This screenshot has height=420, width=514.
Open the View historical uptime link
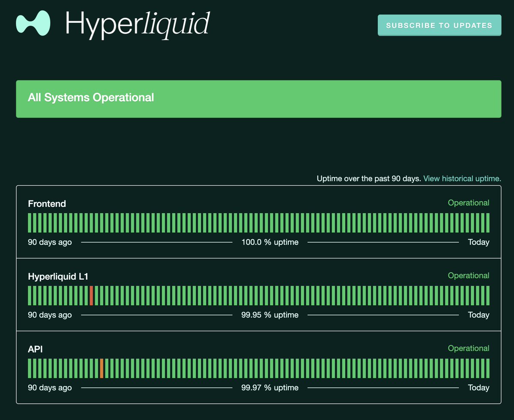462,179
